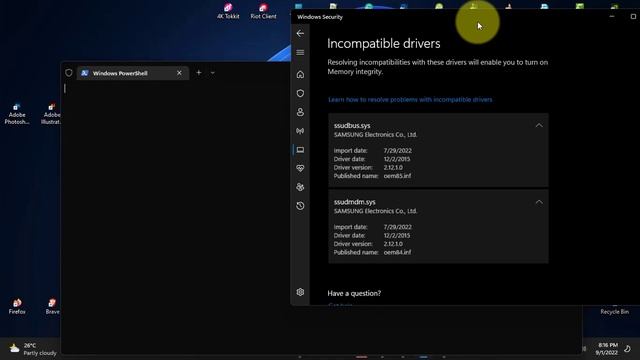Image resolution: width=640 pixels, height=360 pixels.
Task: Open the taskbar clock showing 8:16 PM
Action: point(607,349)
